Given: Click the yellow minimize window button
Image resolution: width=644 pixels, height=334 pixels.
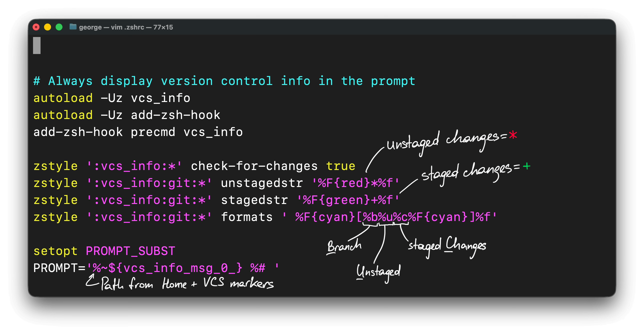Looking at the screenshot, I should (x=48, y=27).
